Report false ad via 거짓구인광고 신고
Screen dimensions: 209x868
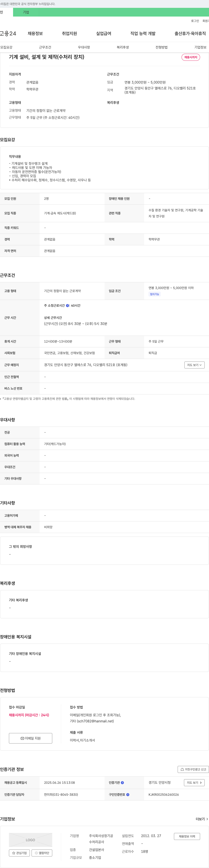pyautogui.click(x=193, y=769)
